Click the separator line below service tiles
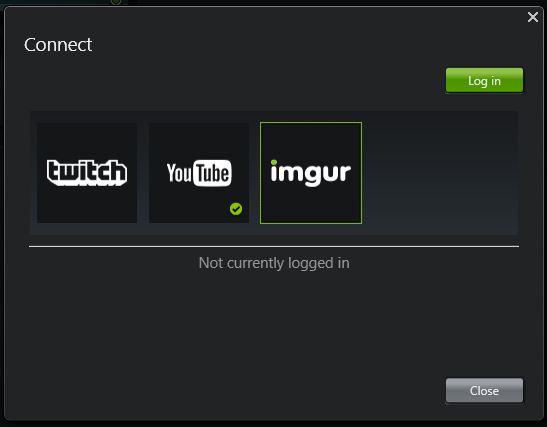 coord(274,246)
